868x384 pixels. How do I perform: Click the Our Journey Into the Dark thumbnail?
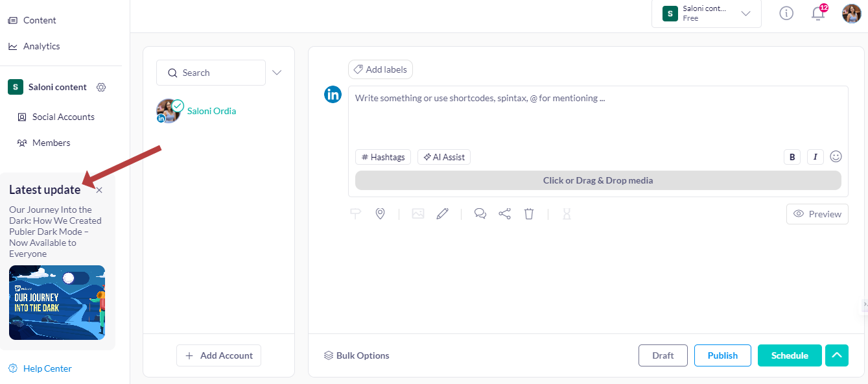coord(57,302)
